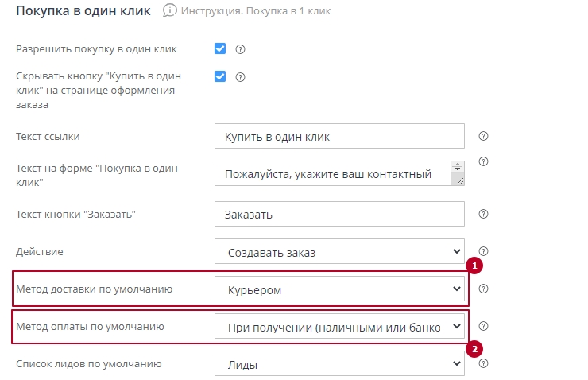This screenshot has height=380, width=588.
Task: Click the "Заказать" button text input
Action: click(339, 215)
